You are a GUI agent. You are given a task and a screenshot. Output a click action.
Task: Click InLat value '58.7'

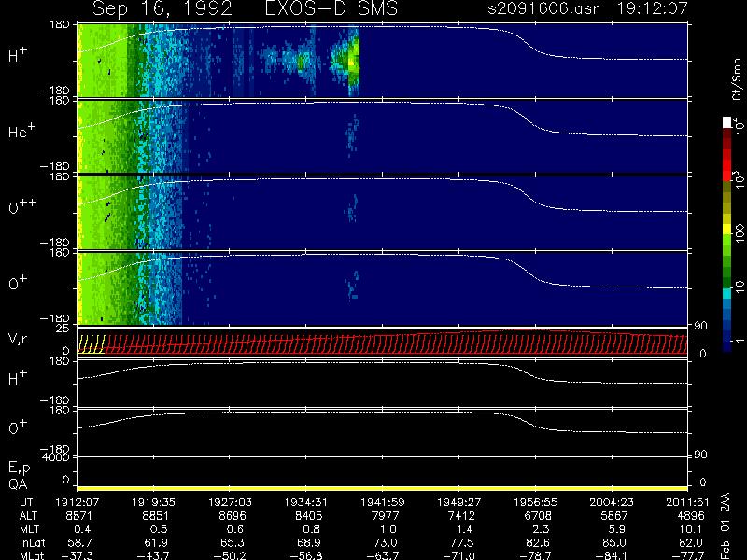(79, 542)
